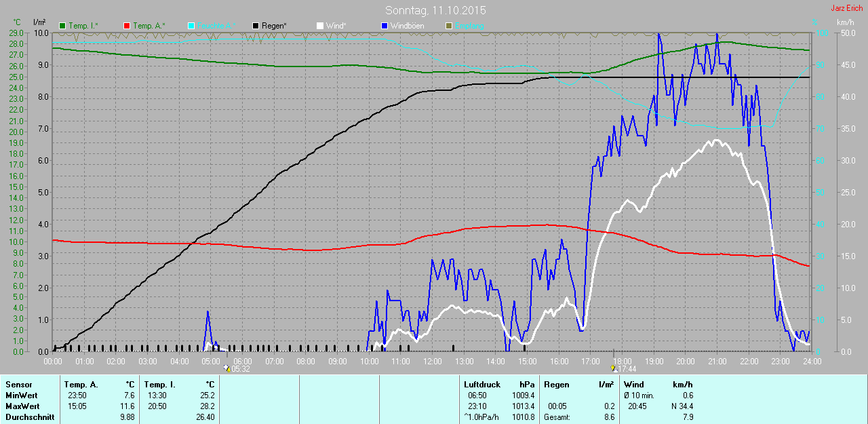Click the blue Windböen legend swatch
The image size is (868, 424).
click(384, 26)
